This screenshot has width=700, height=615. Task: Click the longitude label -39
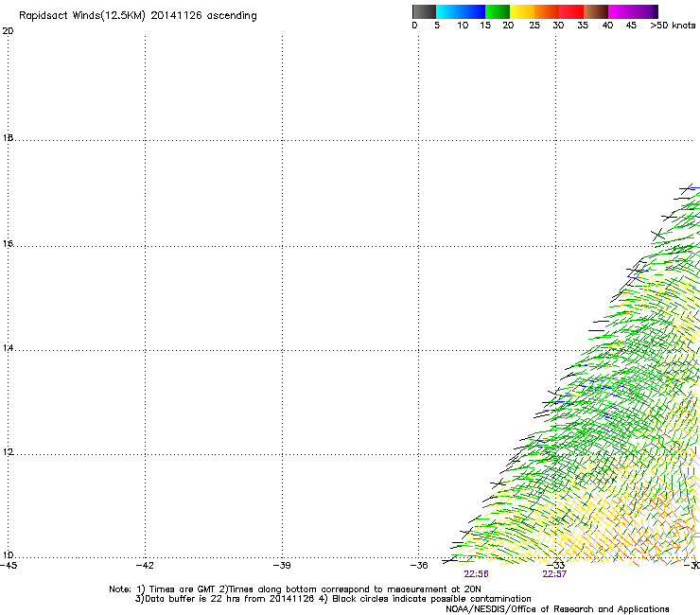282,566
